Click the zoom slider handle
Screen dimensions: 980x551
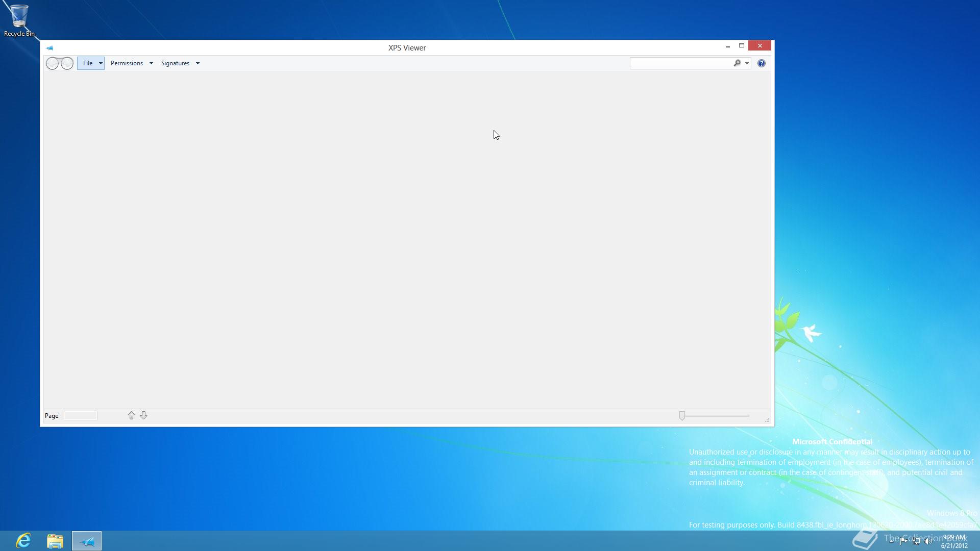click(682, 416)
